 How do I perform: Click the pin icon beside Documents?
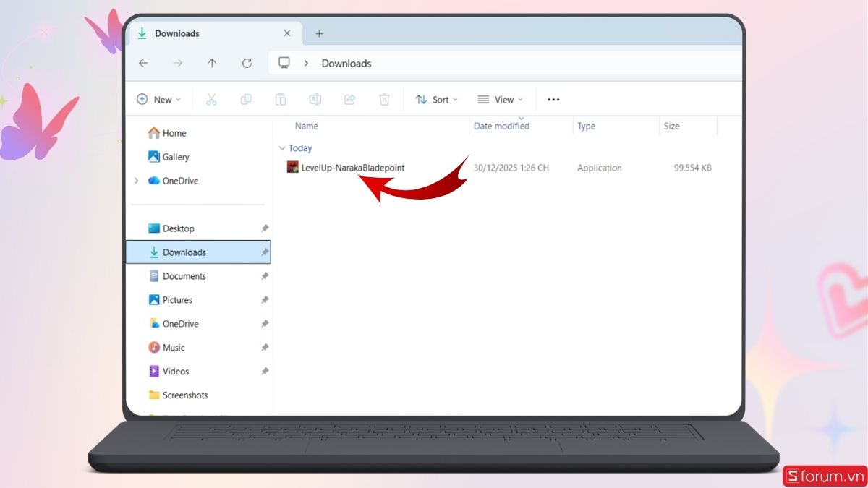pos(264,276)
